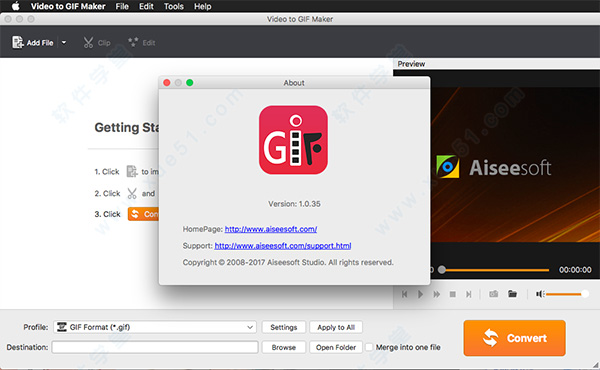Select the Clip scissors tool
Viewport: 600px width, 370px height.
tap(97, 42)
